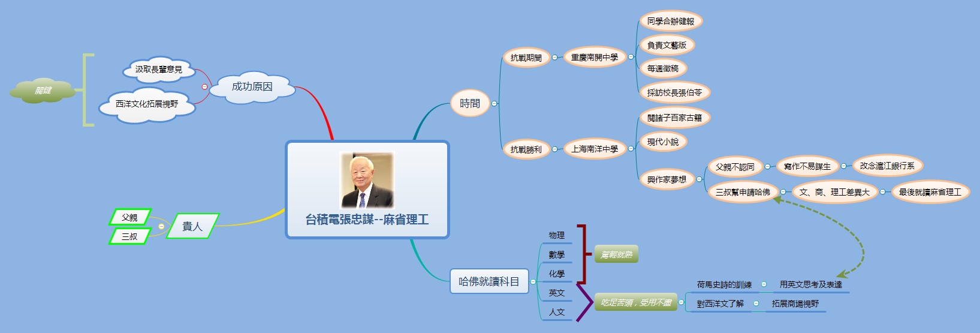Collapse toggle after 三叔幫申請哈佛 node
This screenshot has width=980, height=333.
(x=783, y=192)
